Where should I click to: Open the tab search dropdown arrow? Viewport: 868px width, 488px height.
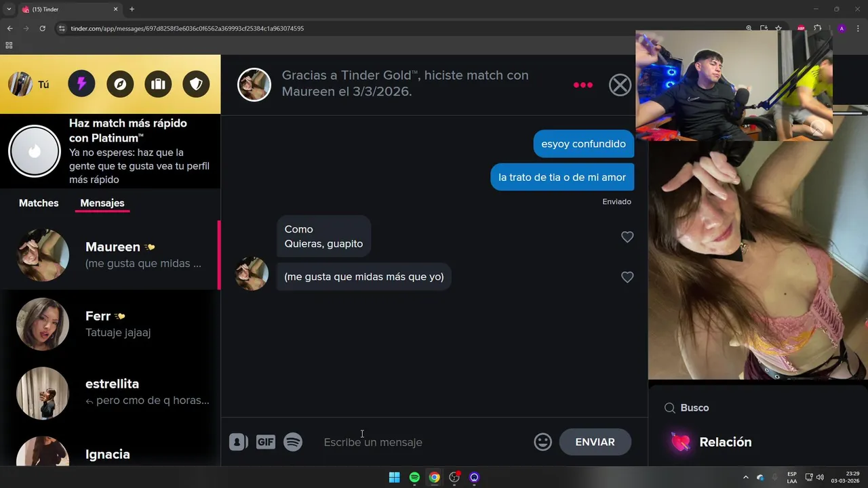pyautogui.click(x=9, y=9)
